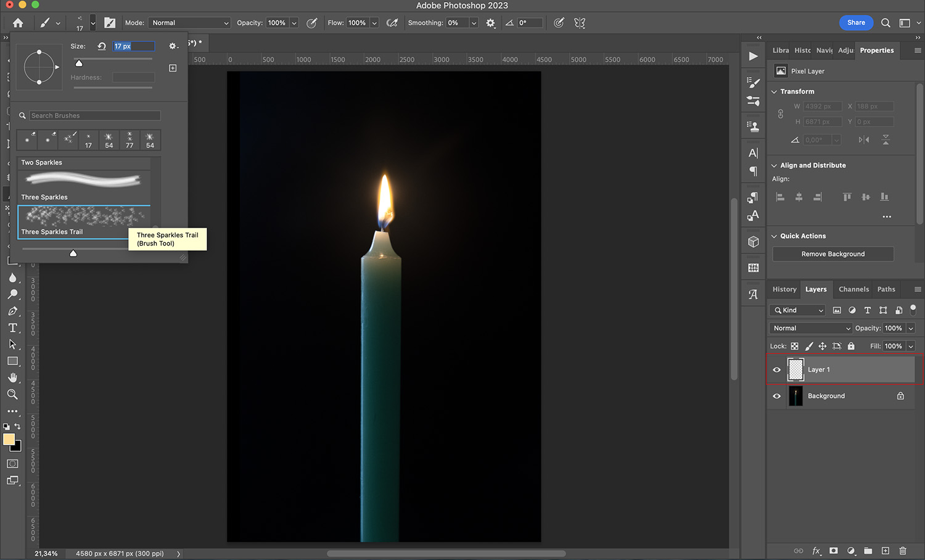This screenshot has height=560, width=925.
Task: Enable airbrush-style build-up effects
Action: click(x=392, y=23)
